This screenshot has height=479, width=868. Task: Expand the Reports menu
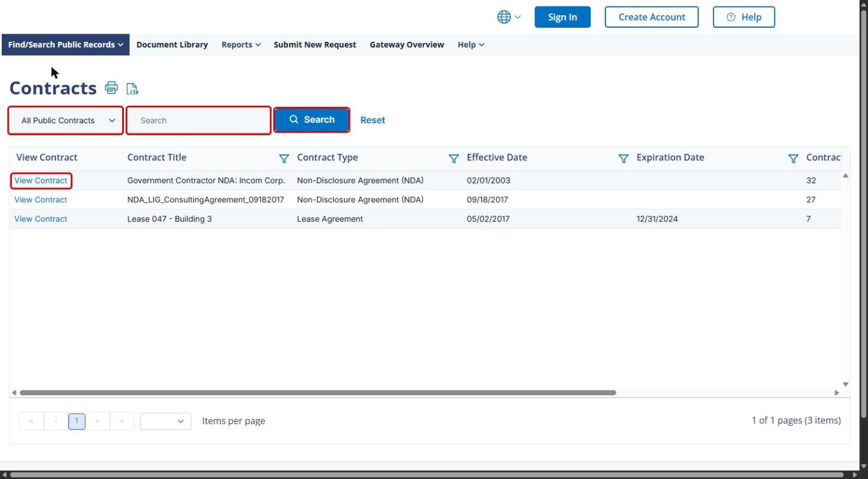(x=241, y=45)
